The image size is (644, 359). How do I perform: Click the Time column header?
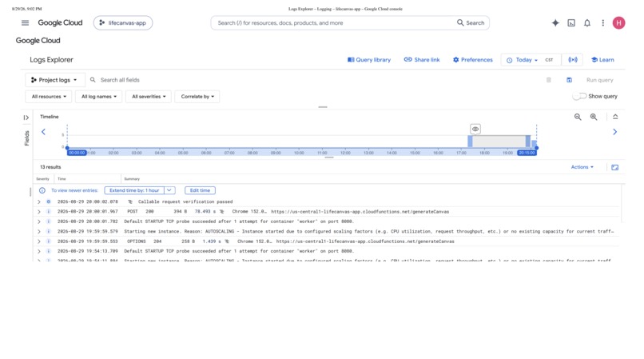(62, 179)
